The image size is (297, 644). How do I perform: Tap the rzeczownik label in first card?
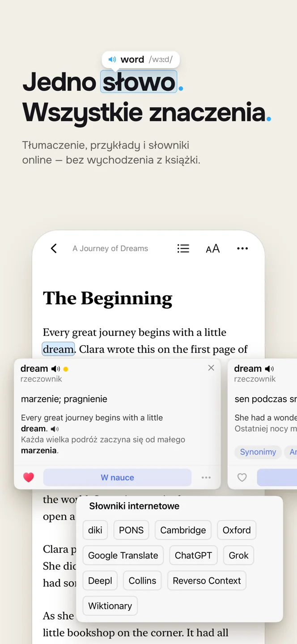(41, 379)
